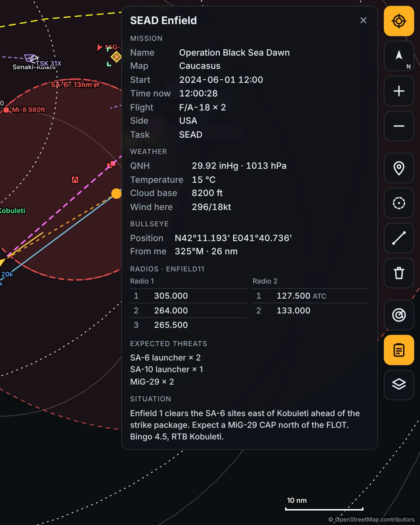
Task: Click the yellow diamond map marker
Action: [116, 57]
